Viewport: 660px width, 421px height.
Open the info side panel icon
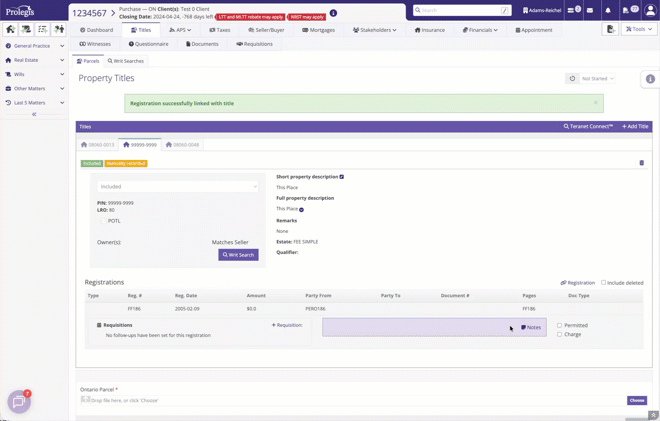[650, 79]
